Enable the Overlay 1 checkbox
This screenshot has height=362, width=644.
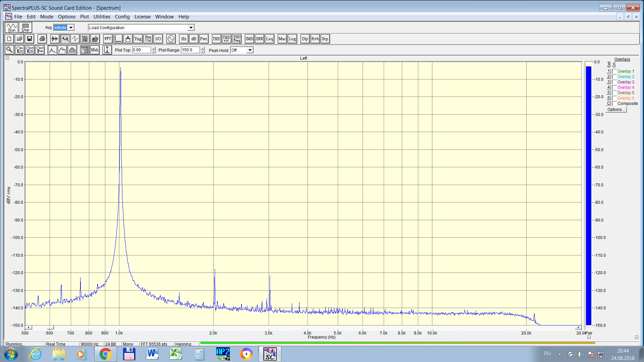(x=614, y=71)
